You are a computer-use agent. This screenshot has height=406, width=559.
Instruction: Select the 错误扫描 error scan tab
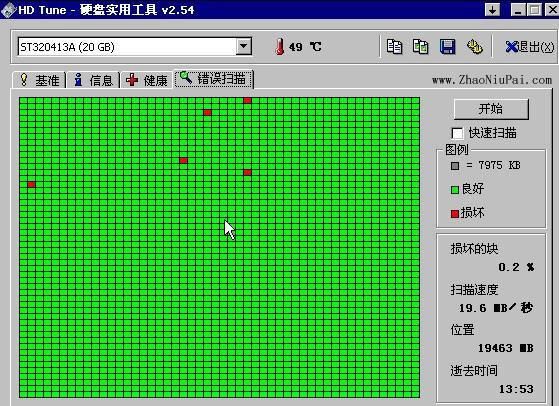(x=214, y=78)
